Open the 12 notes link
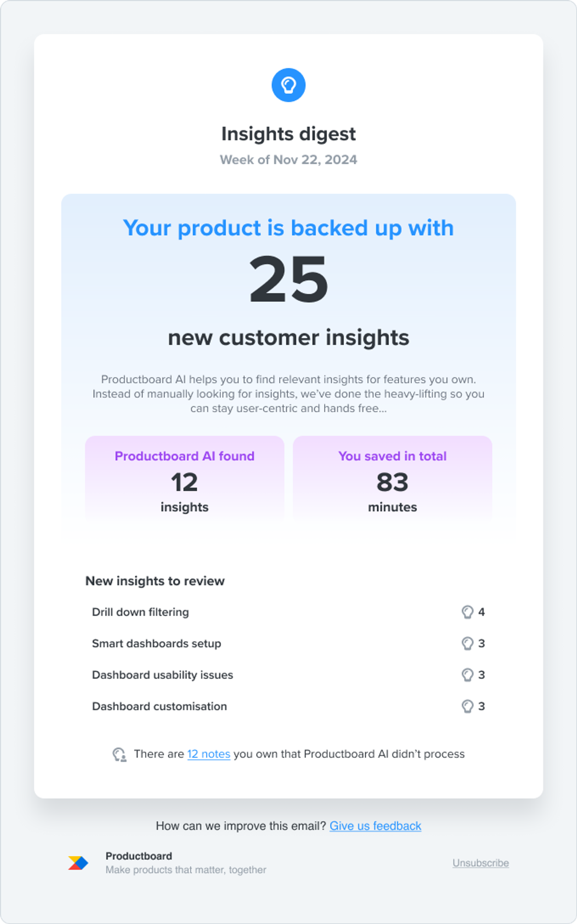This screenshot has height=924, width=577. click(208, 754)
